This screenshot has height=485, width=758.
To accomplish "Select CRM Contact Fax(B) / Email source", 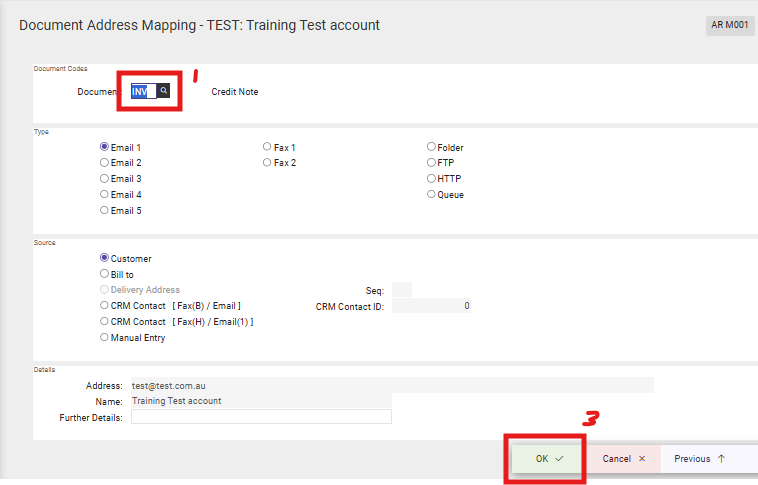I will [105, 306].
